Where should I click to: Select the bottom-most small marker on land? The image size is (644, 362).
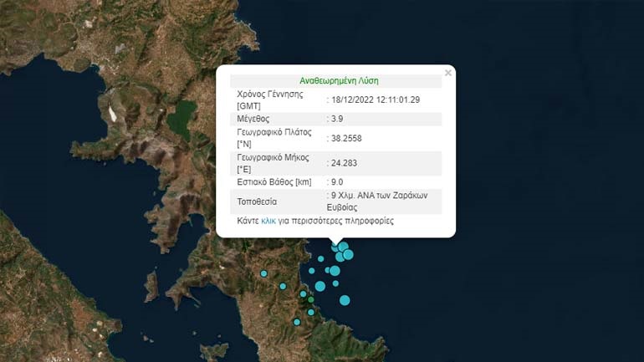tap(297, 322)
